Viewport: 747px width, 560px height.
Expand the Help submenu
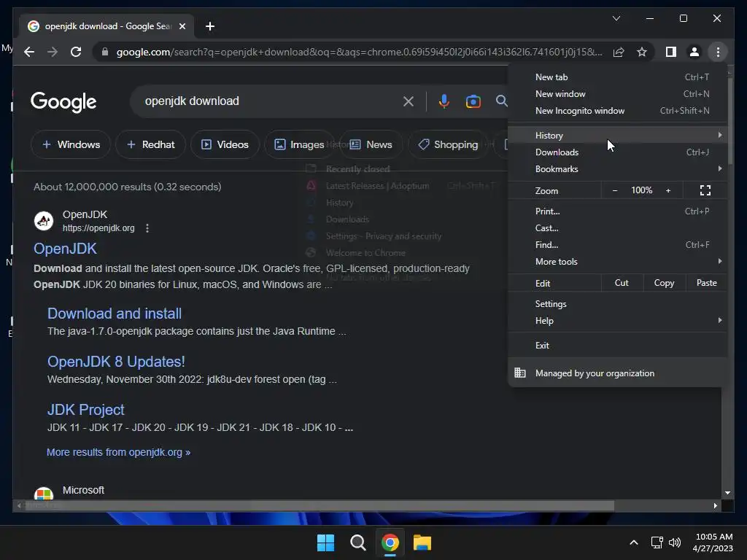(x=617, y=321)
